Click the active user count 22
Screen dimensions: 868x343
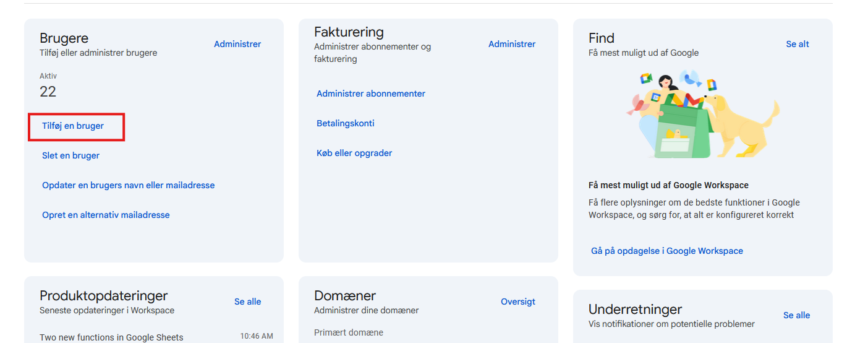click(x=48, y=92)
